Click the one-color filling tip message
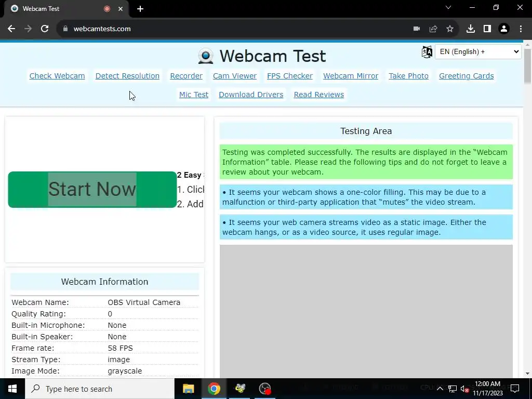Image resolution: width=532 pixels, height=399 pixels. 366,197
